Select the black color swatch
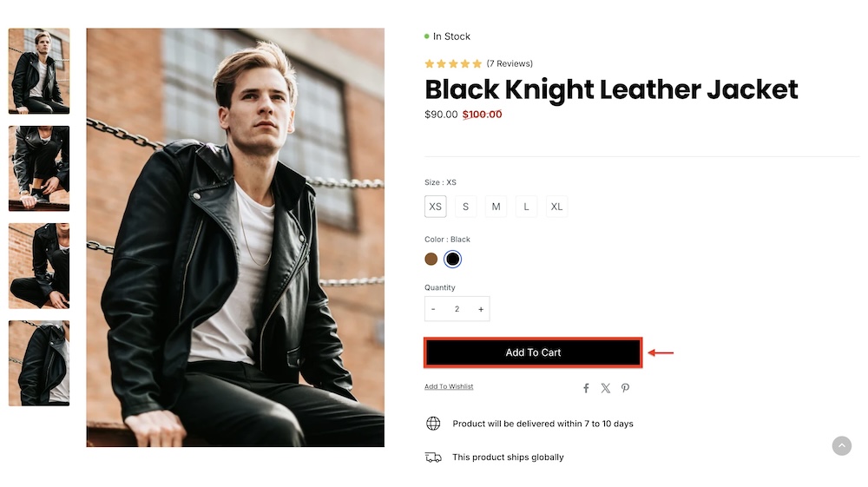868x487 pixels. pyautogui.click(x=452, y=259)
